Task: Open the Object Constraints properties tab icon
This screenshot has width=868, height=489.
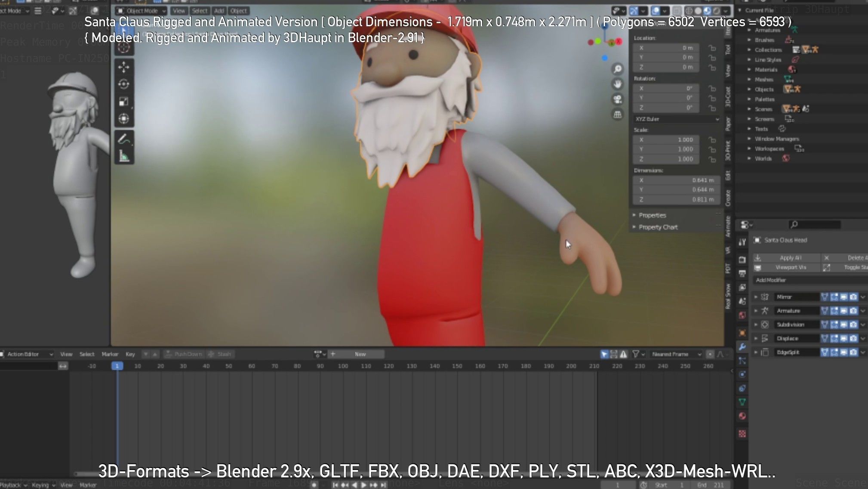Action: tap(742, 388)
